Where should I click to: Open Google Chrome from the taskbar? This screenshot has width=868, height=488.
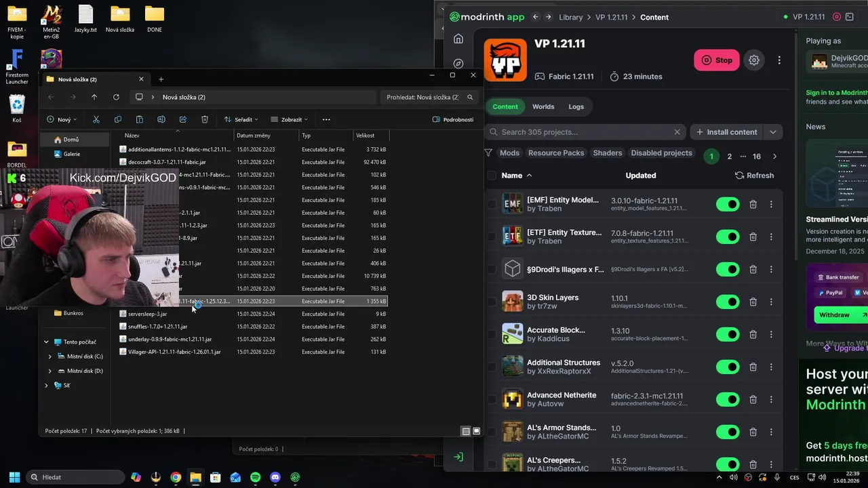(176, 477)
